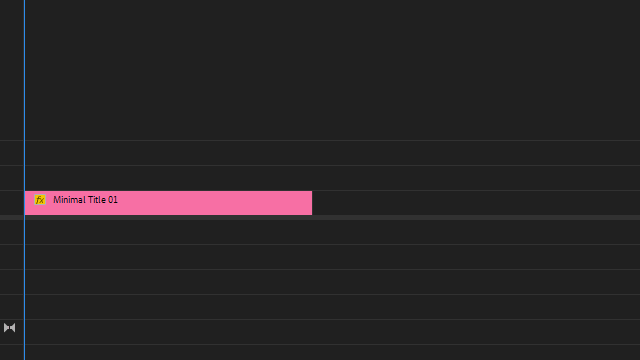Screen dimensions: 640x360
Task: Click the separator line above the top video track
Action: click(320, 140)
